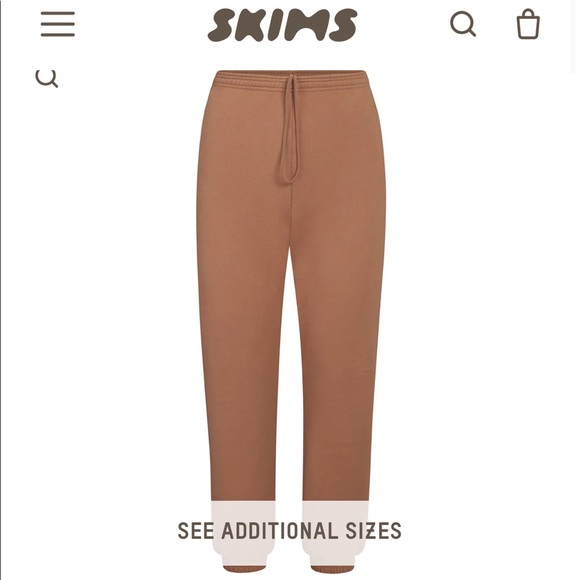Click the last S of SKIMS logo
The width and height of the screenshot is (580, 580).
click(343, 25)
